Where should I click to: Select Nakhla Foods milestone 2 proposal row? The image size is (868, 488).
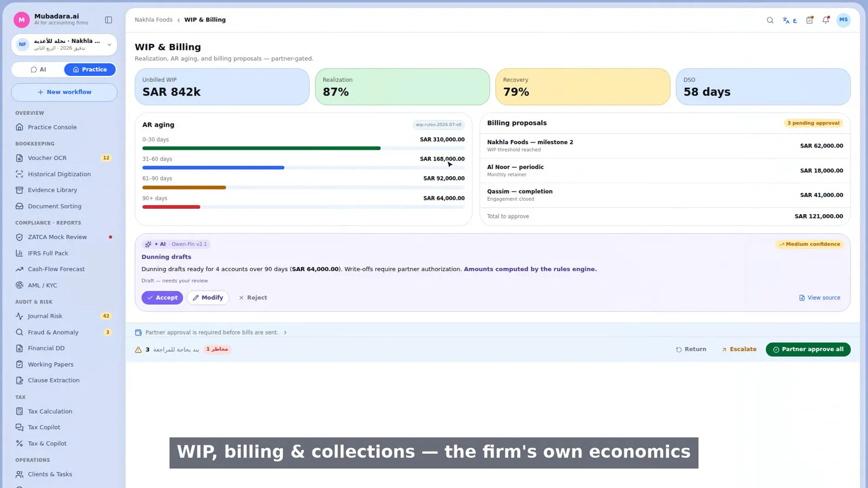coord(665,146)
